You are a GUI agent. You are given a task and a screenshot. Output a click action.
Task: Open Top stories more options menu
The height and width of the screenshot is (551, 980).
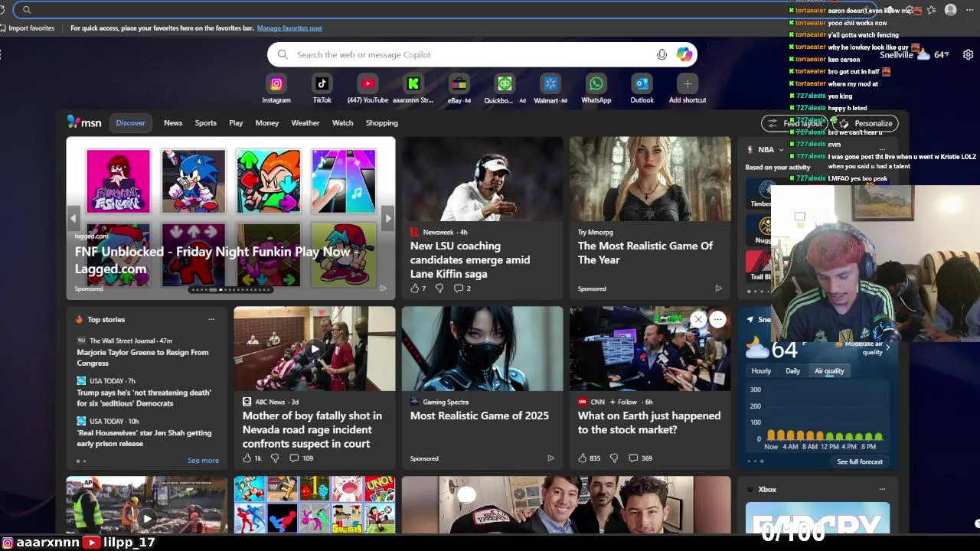[211, 320]
